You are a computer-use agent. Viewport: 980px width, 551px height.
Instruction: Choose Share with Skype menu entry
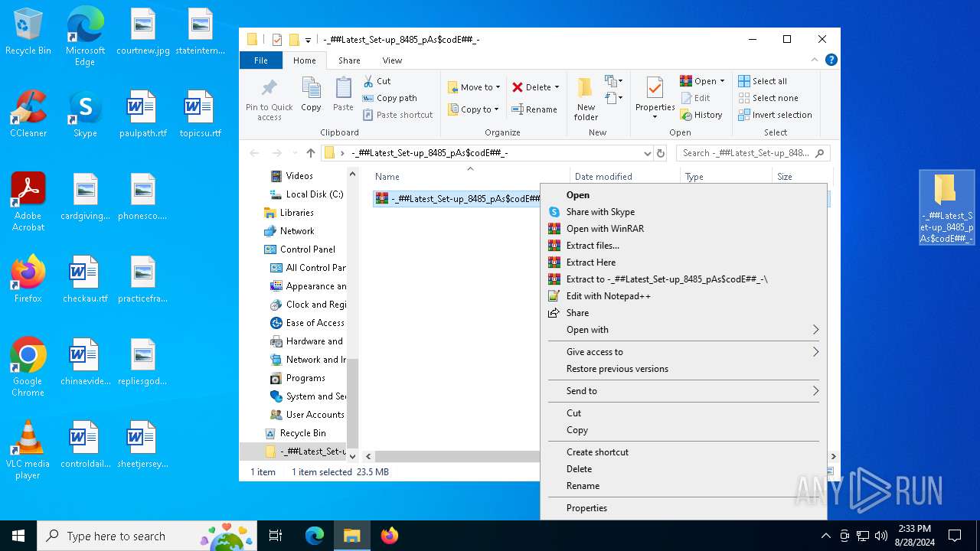point(683,212)
